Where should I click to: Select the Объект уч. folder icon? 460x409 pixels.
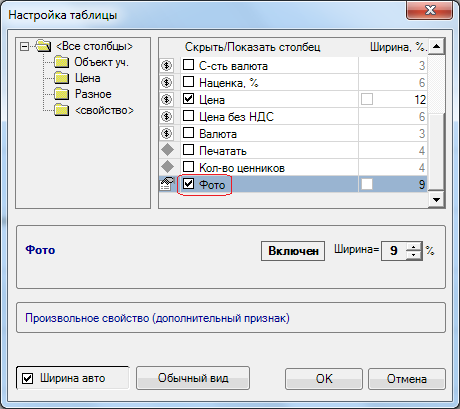pos(61,62)
